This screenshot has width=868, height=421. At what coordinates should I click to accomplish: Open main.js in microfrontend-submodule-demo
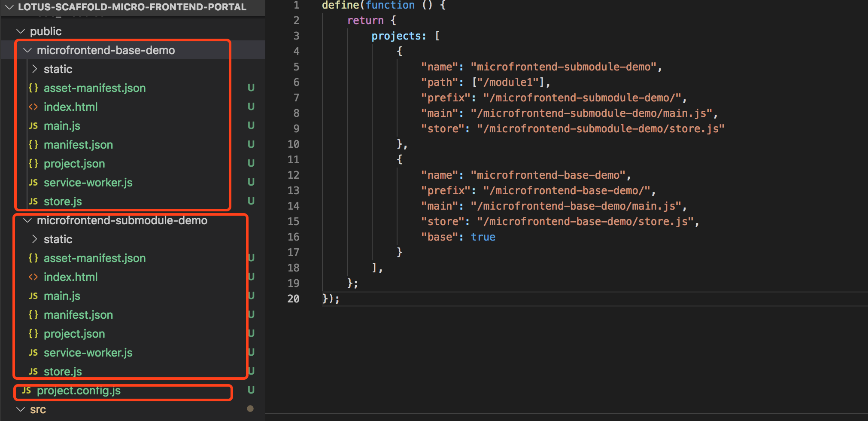pyautogui.click(x=62, y=296)
